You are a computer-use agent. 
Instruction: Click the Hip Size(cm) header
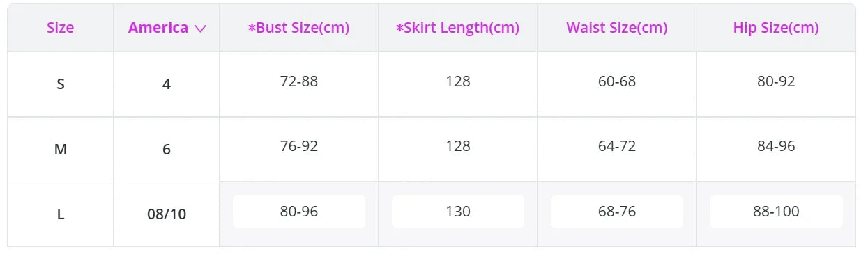(776, 28)
